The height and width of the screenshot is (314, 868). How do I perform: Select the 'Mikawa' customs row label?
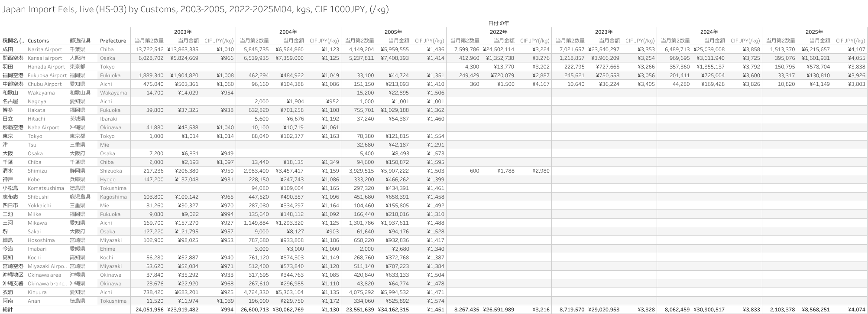(37, 223)
